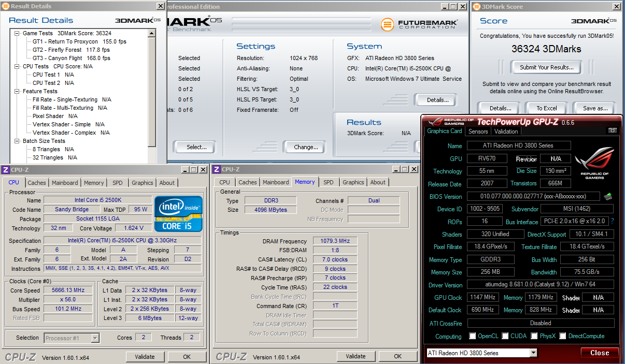The image size is (625, 364).
Task: Switch to the CPU tab in right CPU-Z window
Action: pos(224,182)
